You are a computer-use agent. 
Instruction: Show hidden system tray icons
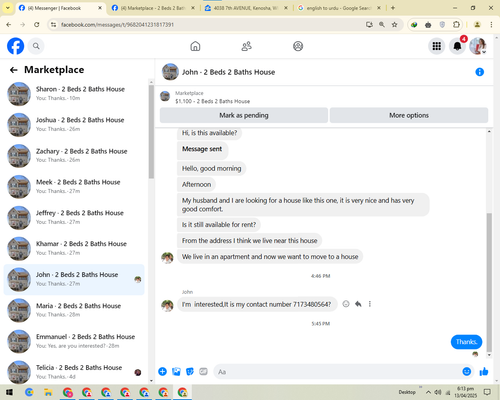point(428,392)
